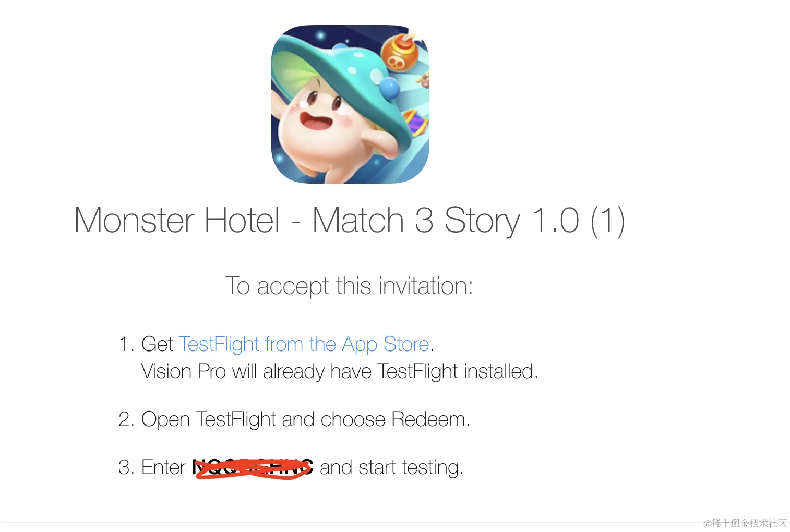Click the 'To accept this invitation:' heading
Screen dimensions: 790x532
[349, 286]
